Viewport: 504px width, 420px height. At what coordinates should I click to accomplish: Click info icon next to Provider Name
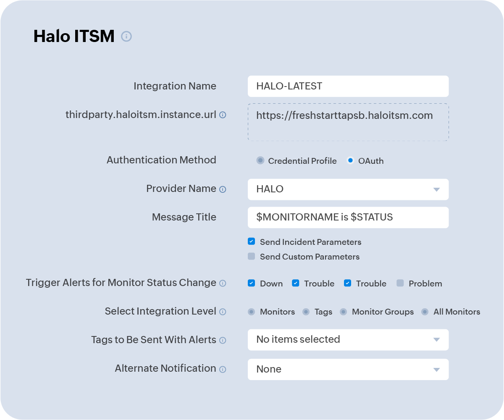[x=223, y=189]
